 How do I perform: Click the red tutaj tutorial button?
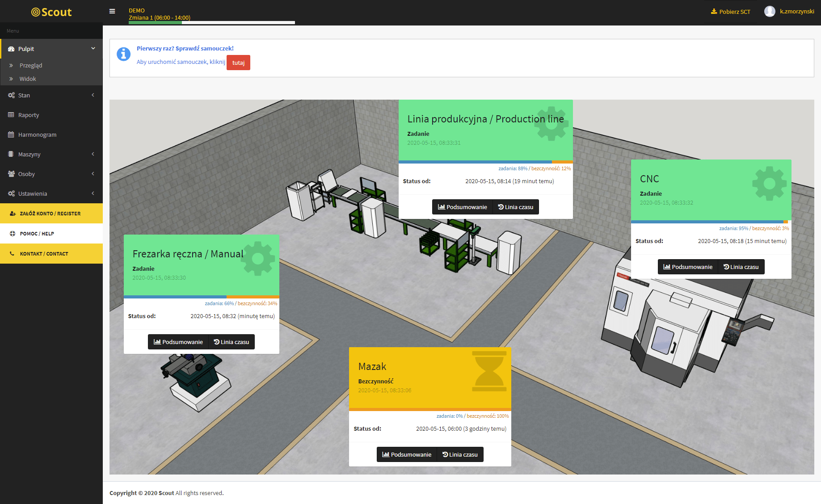pos(238,63)
